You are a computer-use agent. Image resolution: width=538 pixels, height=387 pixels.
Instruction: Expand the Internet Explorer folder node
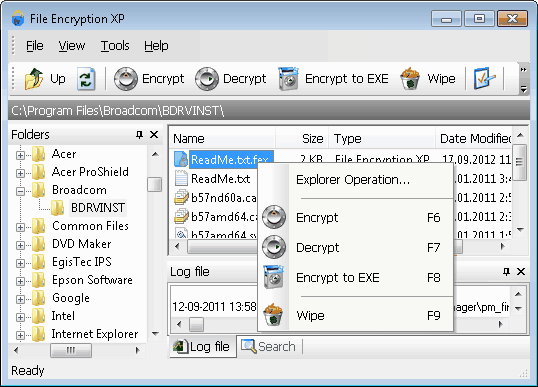(20, 335)
